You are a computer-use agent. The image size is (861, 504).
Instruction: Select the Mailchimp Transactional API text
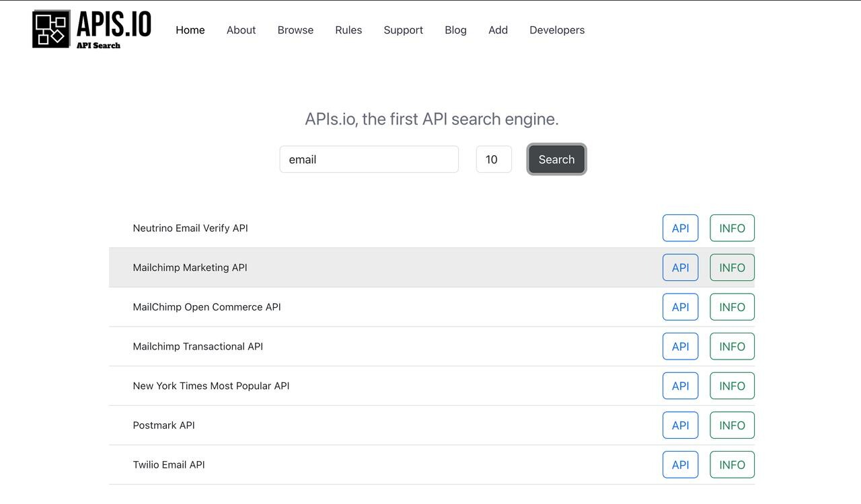click(x=198, y=346)
